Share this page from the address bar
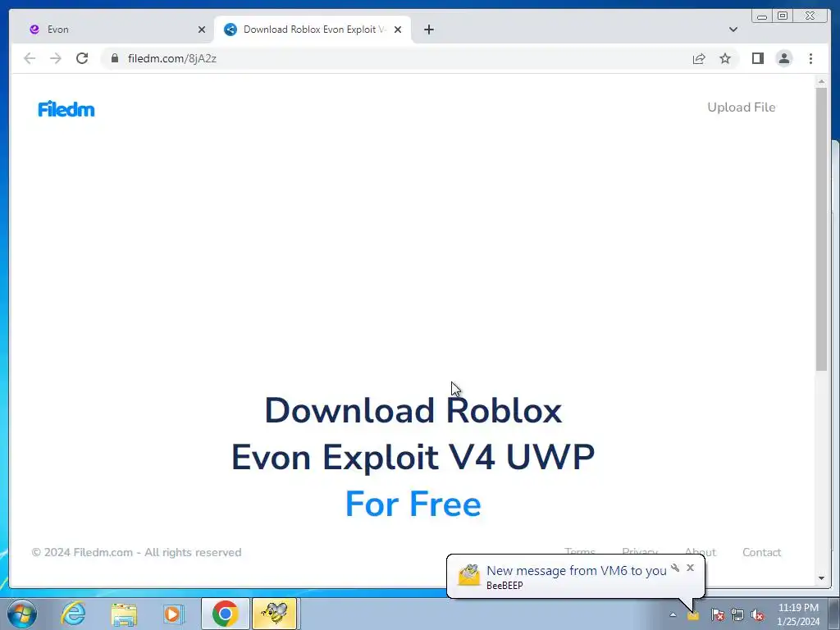The width and height of the screenshot is (840, 630). pyautogui.click(x=699, y=58)
